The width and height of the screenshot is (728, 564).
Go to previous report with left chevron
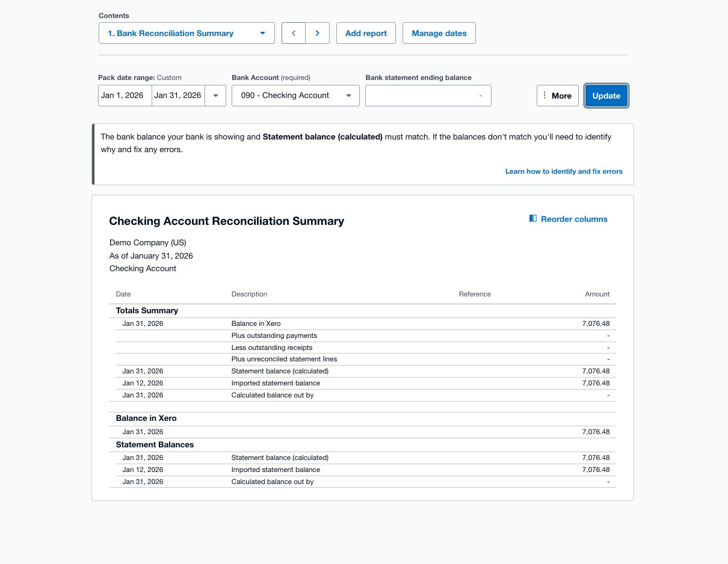click(294, 33)
